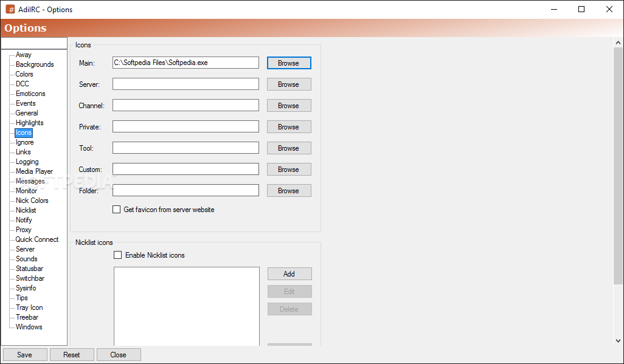Click the down arrow on the vertical scrollbar

tap(618, 341)
